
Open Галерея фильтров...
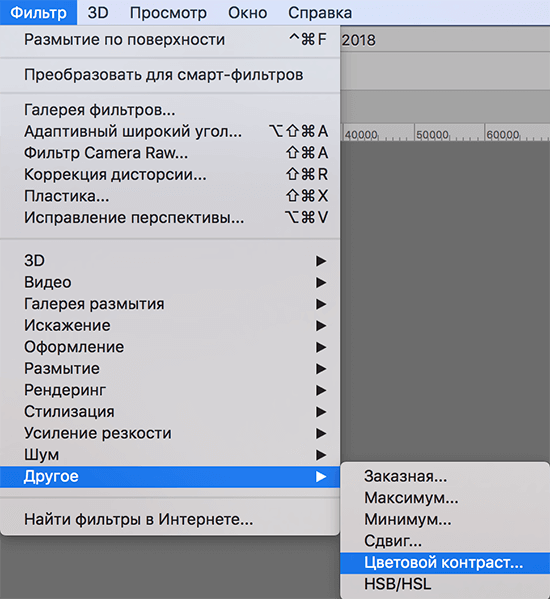[170, 110]
